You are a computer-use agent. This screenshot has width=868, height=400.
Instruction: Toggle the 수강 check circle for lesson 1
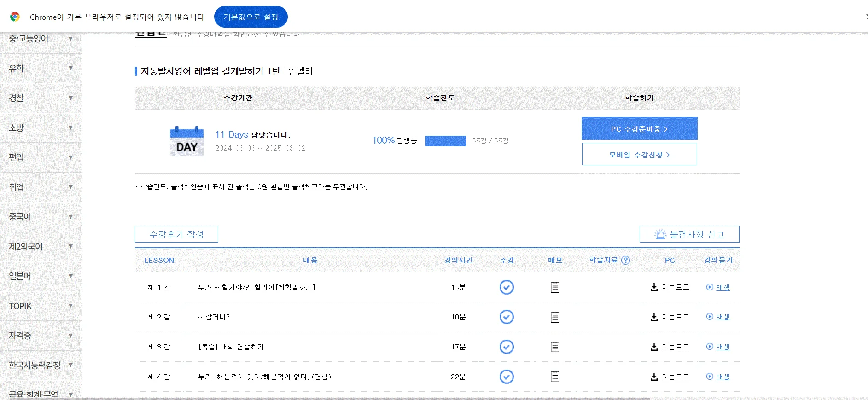507,287
